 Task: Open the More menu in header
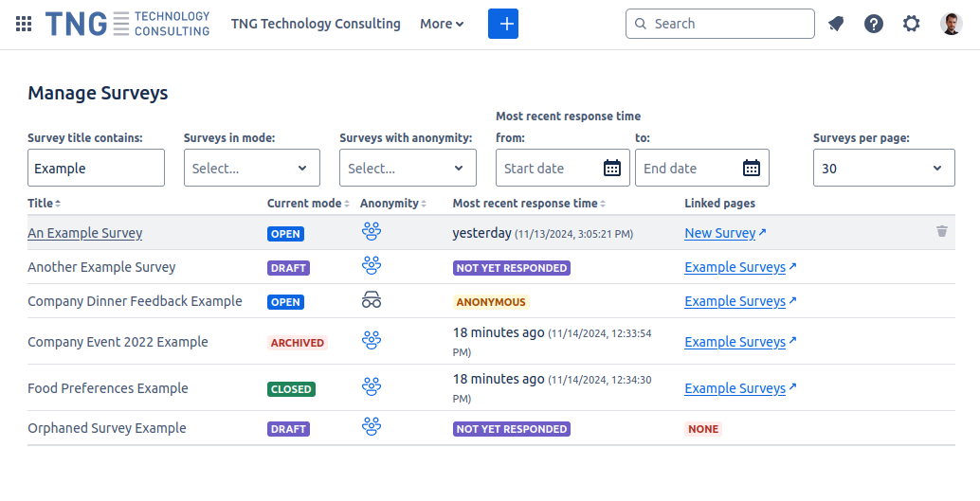point(442,24)
